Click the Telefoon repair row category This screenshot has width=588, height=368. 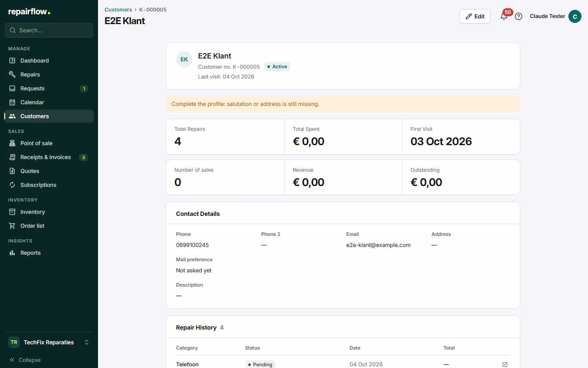[x=187, y=364]
